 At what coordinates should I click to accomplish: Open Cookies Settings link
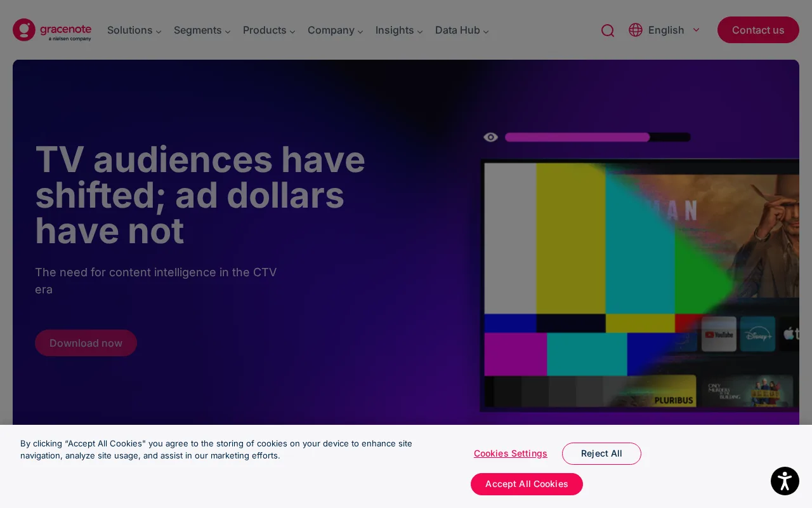(x=510, y=453)
